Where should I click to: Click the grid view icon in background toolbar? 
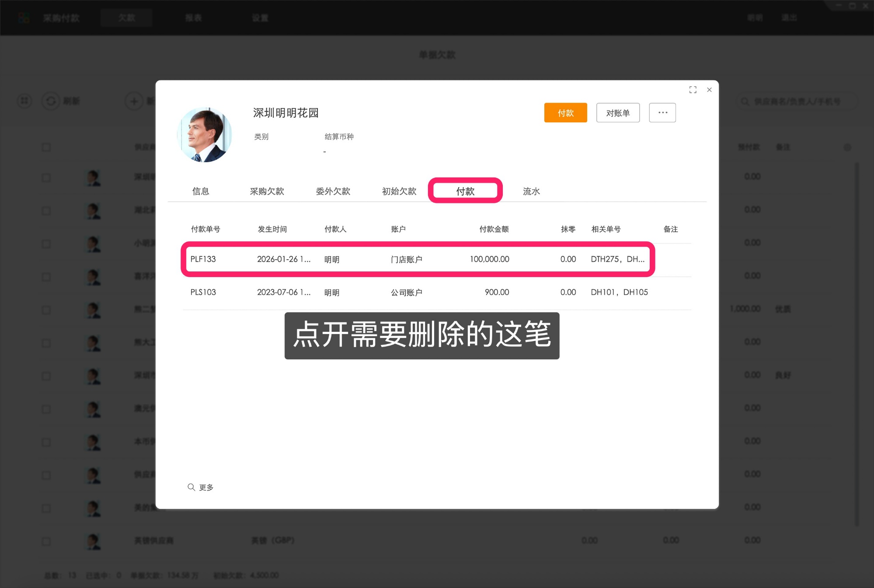(24, 101)
